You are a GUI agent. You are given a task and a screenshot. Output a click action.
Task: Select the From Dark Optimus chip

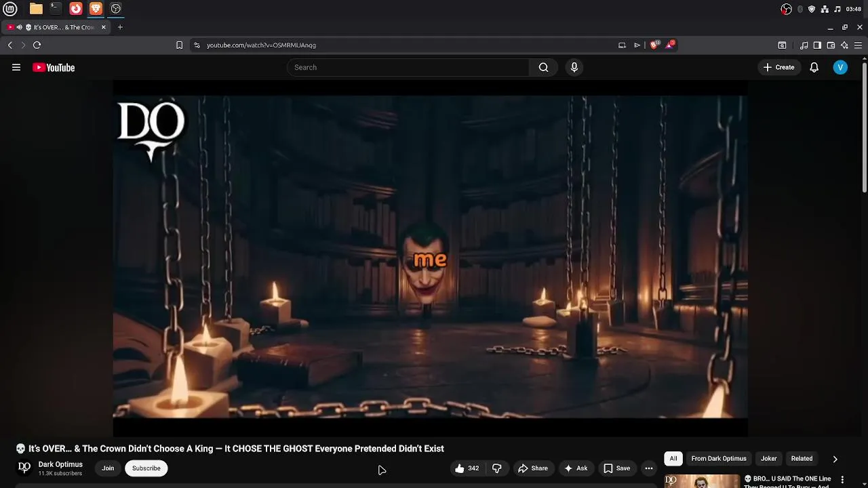[x=719, y=459]
